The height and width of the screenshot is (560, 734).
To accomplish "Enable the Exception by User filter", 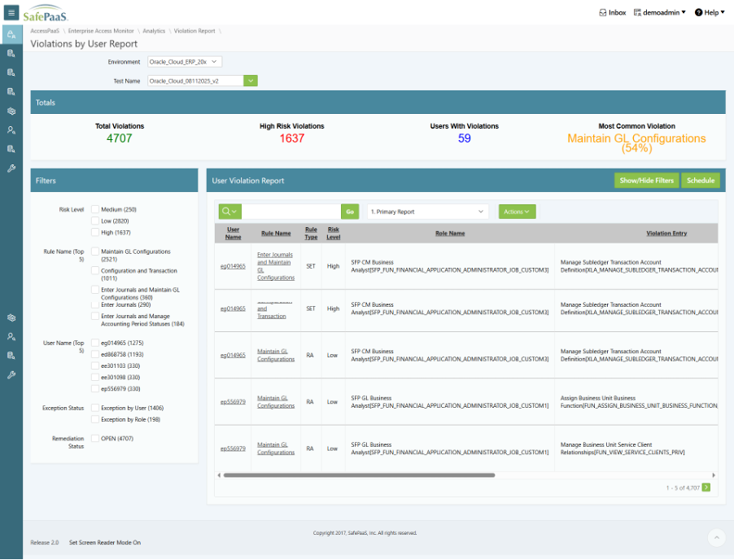I will pos(96,408).
